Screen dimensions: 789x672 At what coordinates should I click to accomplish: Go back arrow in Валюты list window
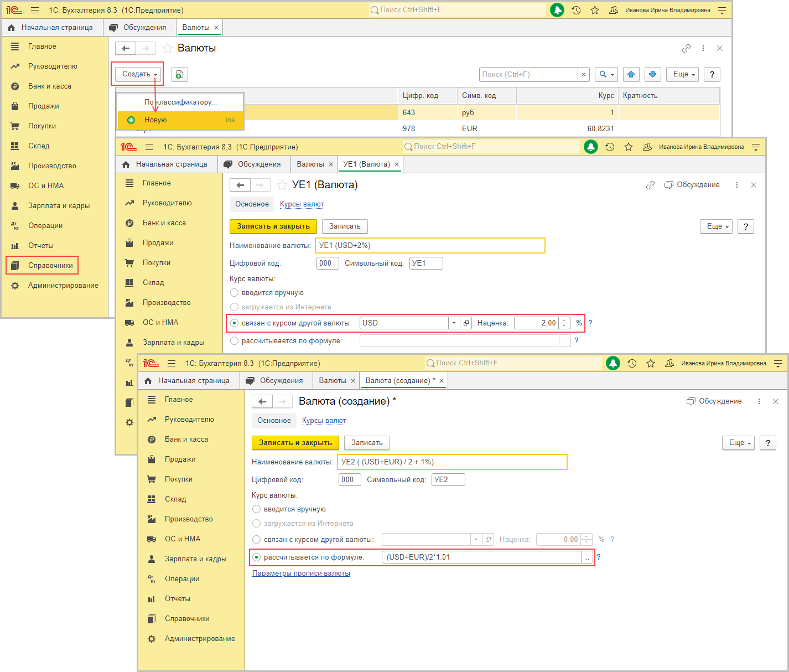pyautogui.click(x=126, y=48)
